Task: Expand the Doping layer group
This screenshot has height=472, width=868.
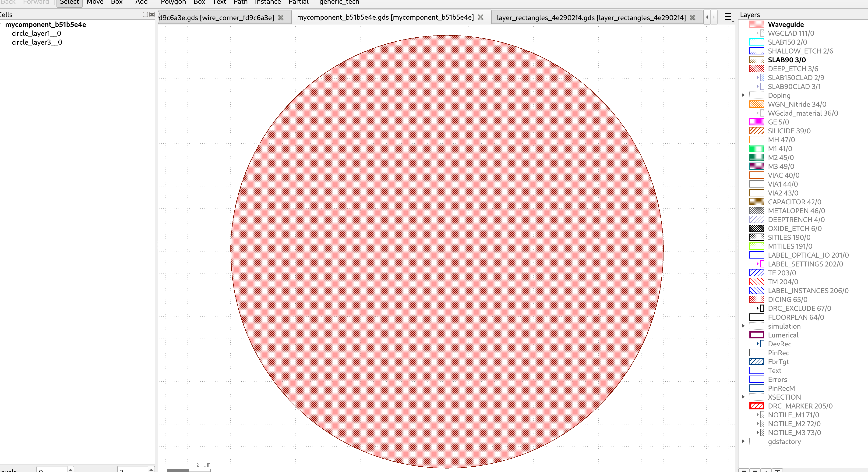Action: click(x=744, y=95)
